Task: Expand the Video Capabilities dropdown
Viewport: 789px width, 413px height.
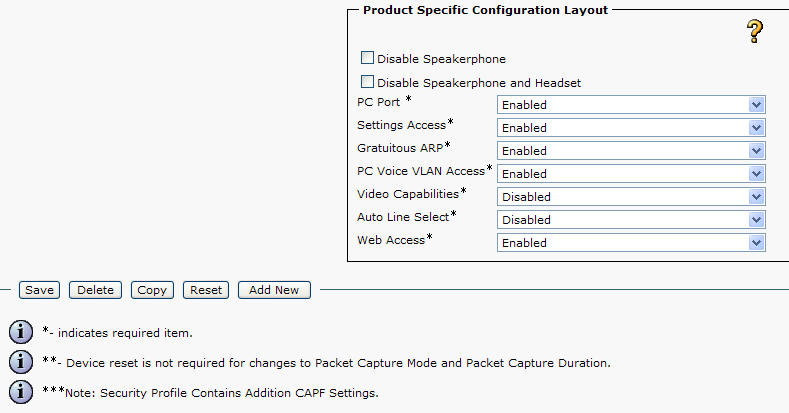Action: 631,196
